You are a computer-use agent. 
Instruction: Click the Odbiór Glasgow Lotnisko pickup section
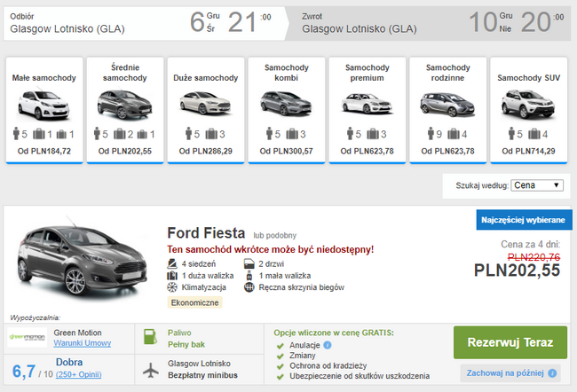(x=144, y=23)
